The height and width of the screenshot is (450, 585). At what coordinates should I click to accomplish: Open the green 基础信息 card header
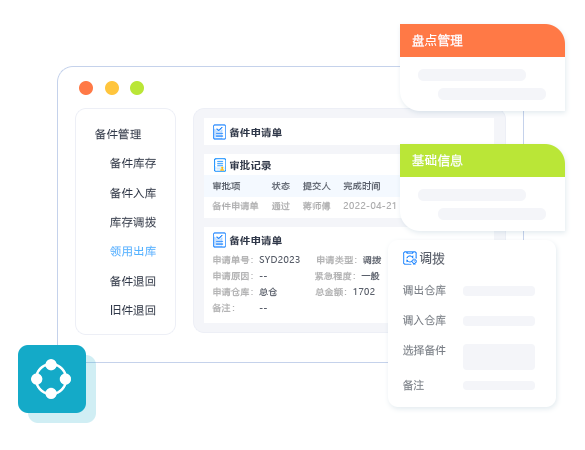(x=482, y=161)
